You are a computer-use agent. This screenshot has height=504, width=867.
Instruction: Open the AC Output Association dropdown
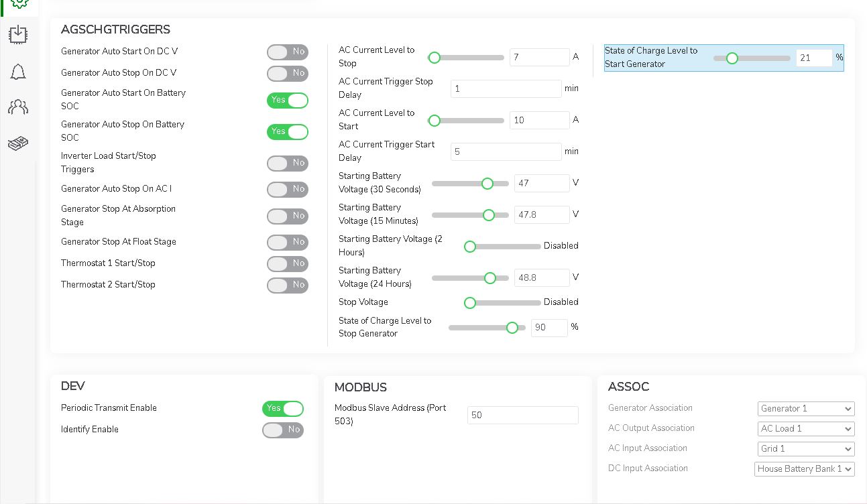pos(806,429)
